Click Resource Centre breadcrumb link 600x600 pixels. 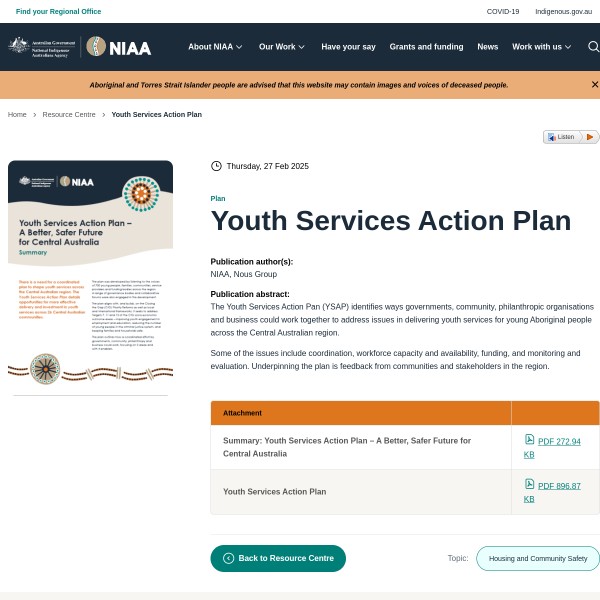point(69,114)
